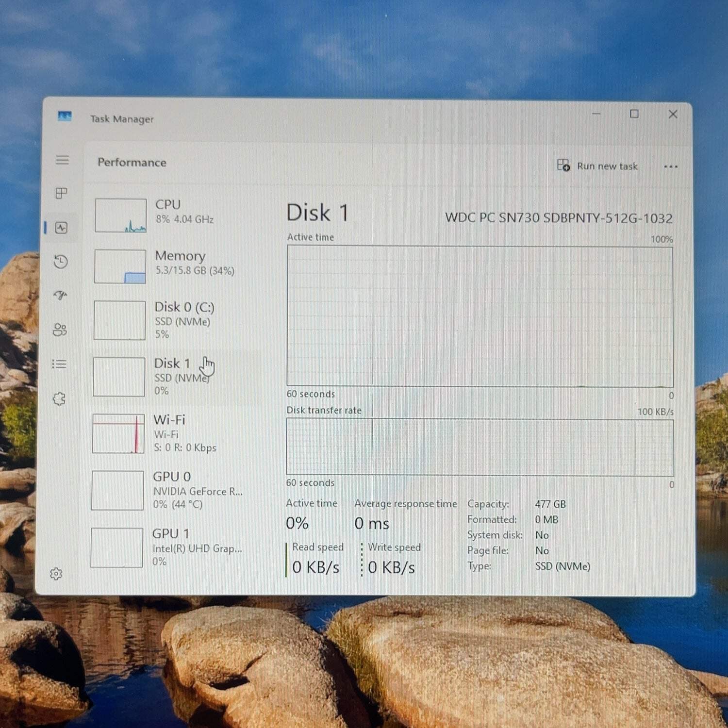Select Disk 0 (C:) performance item

(176, 320)
